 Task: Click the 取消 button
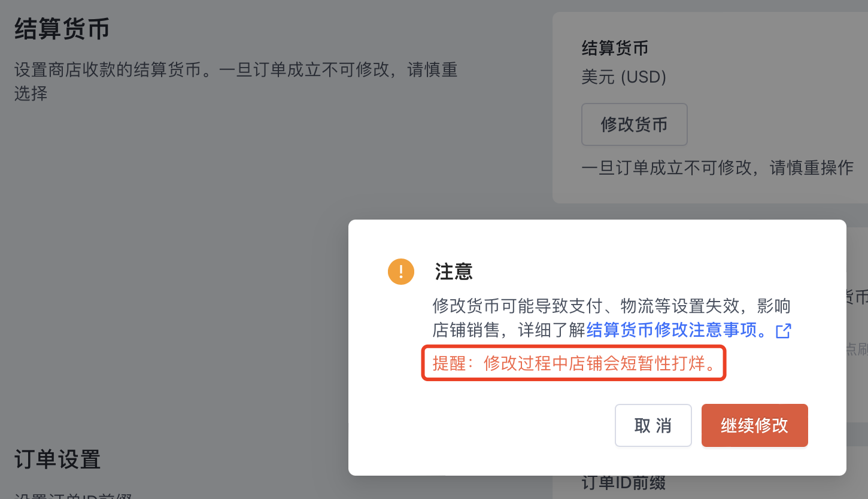(653, 425)
